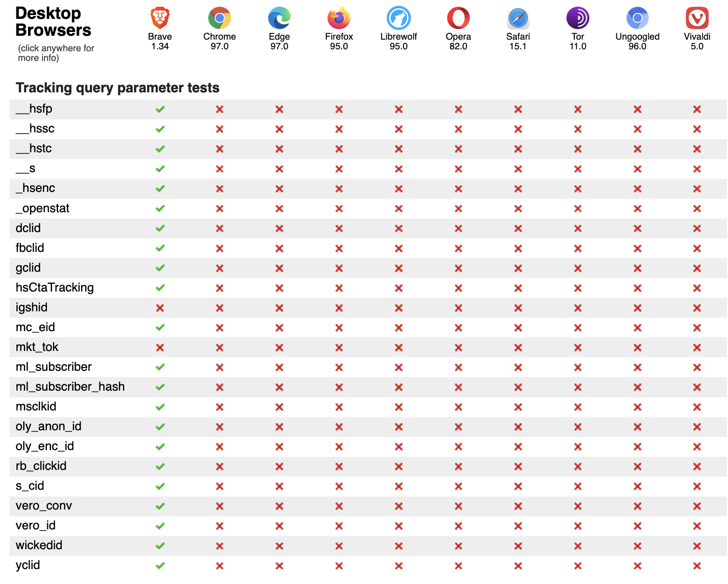728x584 pixels.
Task: Click Brave's green check for yclid
Action: coord(160,566)
